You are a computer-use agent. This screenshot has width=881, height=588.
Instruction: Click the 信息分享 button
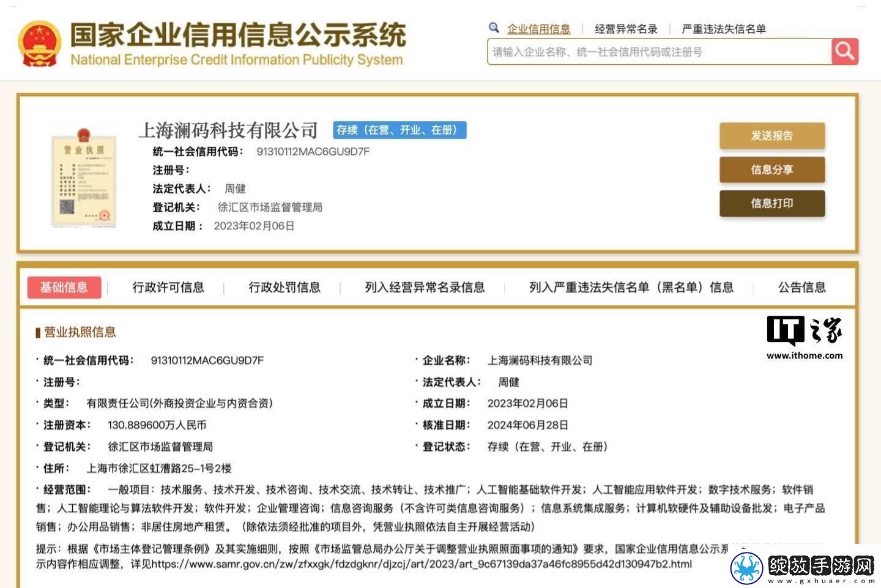(x=772, y=169)
